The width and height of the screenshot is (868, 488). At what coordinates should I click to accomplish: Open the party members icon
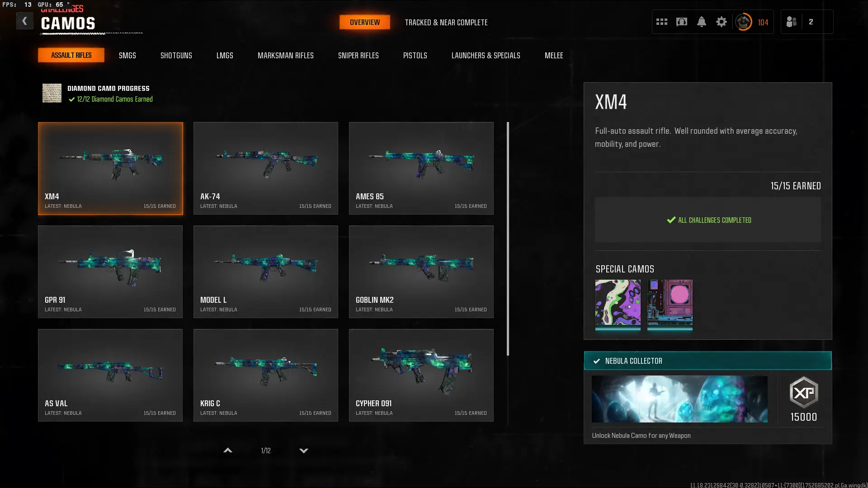791,22
